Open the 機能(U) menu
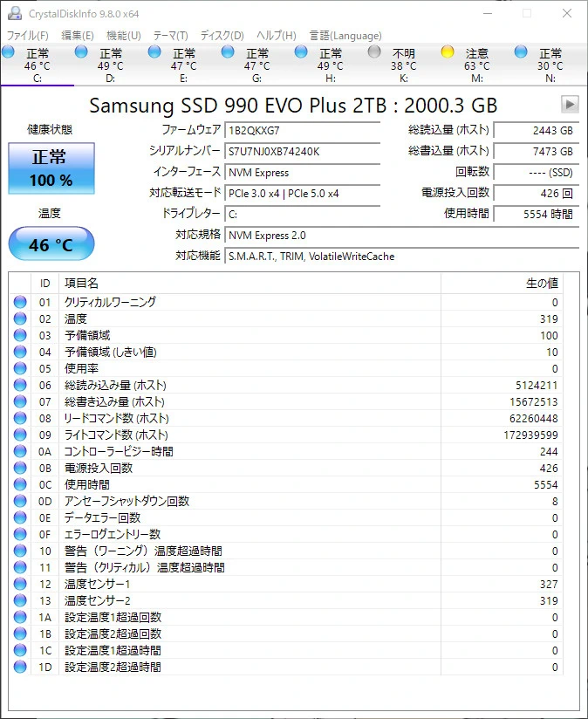Image resolution: width=588 pixels, height=719 pixels. coord(124,35)
